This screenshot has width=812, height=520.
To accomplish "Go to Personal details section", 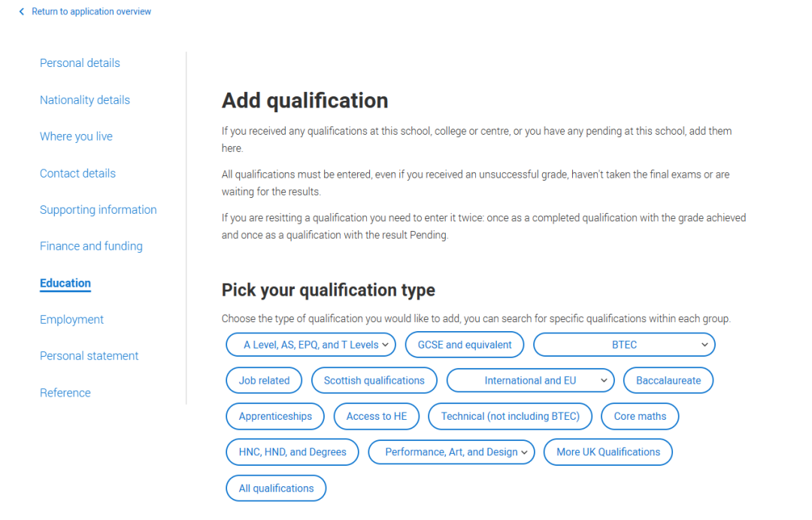I will coord(80,63).
